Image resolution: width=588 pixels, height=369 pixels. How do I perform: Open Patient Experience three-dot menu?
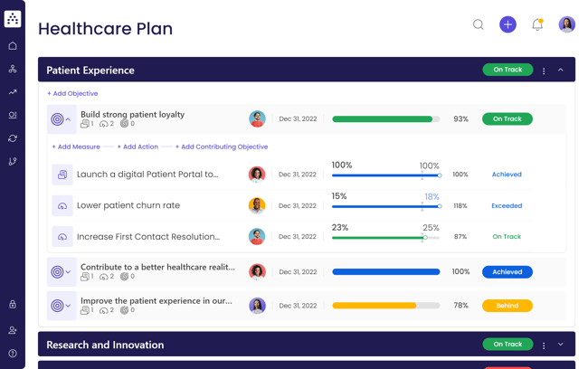point(544,71)
